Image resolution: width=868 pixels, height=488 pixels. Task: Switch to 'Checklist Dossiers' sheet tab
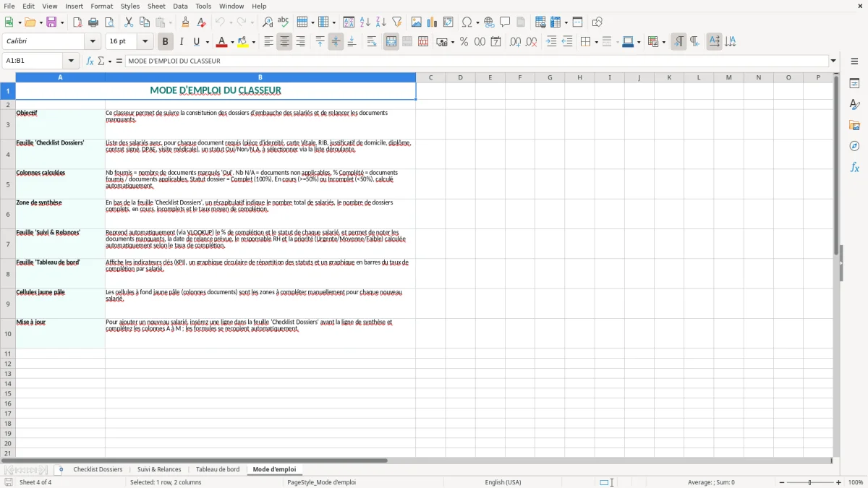point(98,470)
